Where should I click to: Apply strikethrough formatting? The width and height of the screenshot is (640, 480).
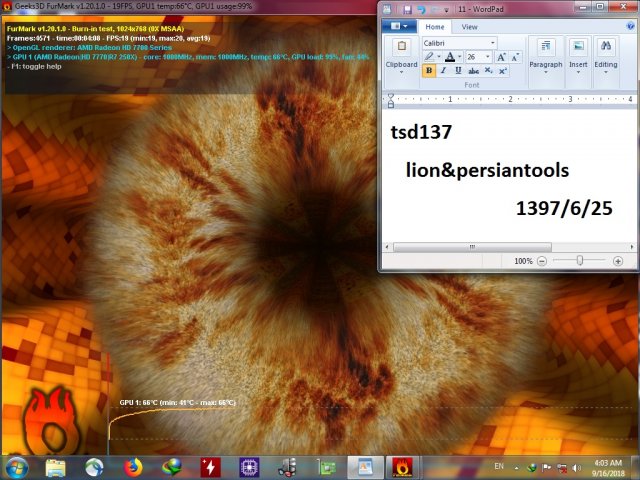[472, 71]
